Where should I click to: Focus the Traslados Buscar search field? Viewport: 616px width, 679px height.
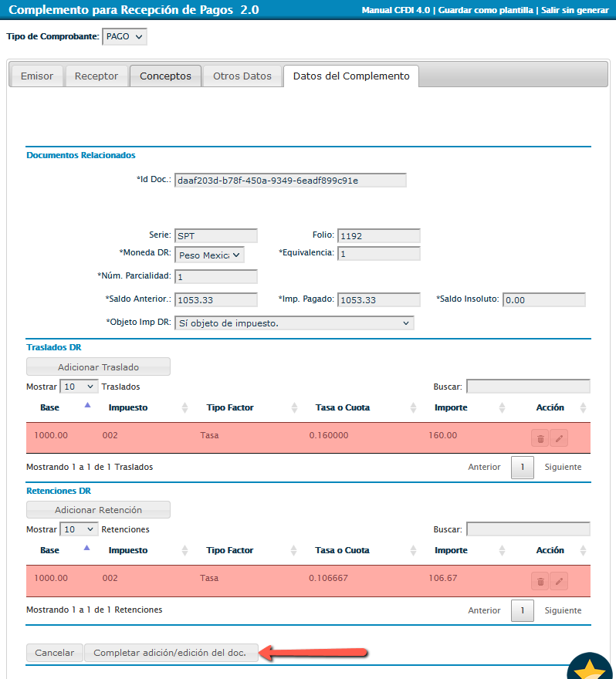coord(528,387)
